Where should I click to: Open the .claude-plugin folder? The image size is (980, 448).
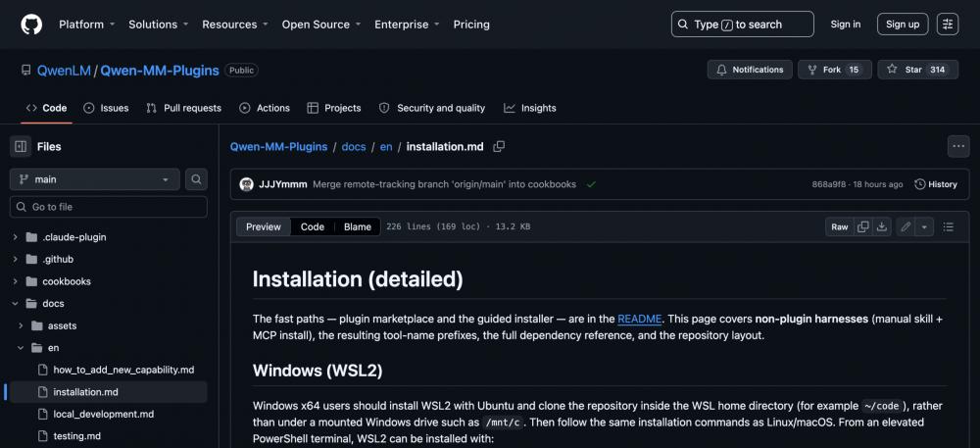click(73, 237)
